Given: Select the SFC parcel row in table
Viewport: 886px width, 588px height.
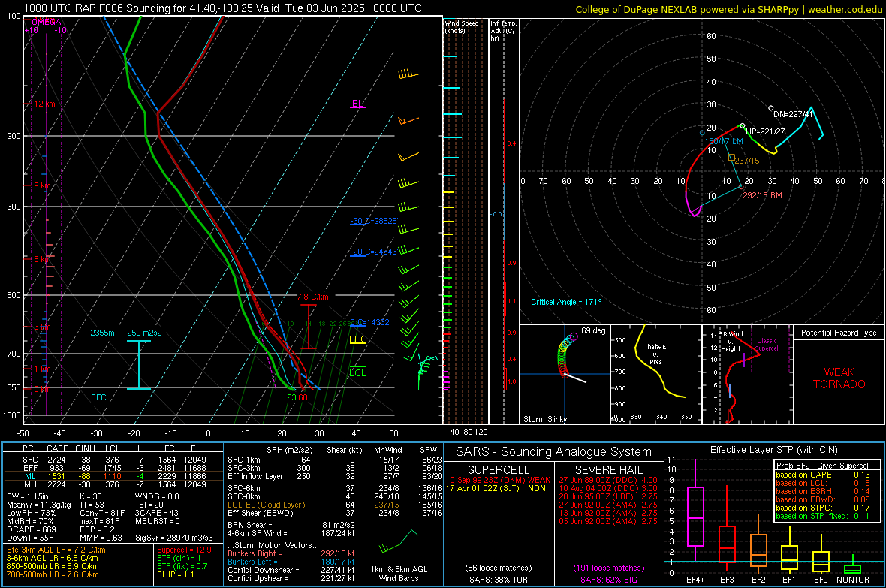Looking at the screenshot, I should coord(114,460).
